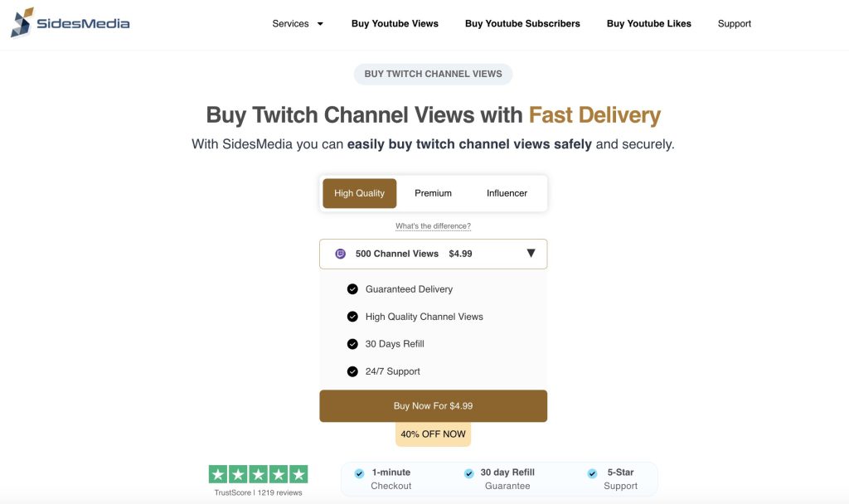The width and height of the screenshot is (849, 504).
Task: Click the SidesMedia logo
Action: [70, 23]
